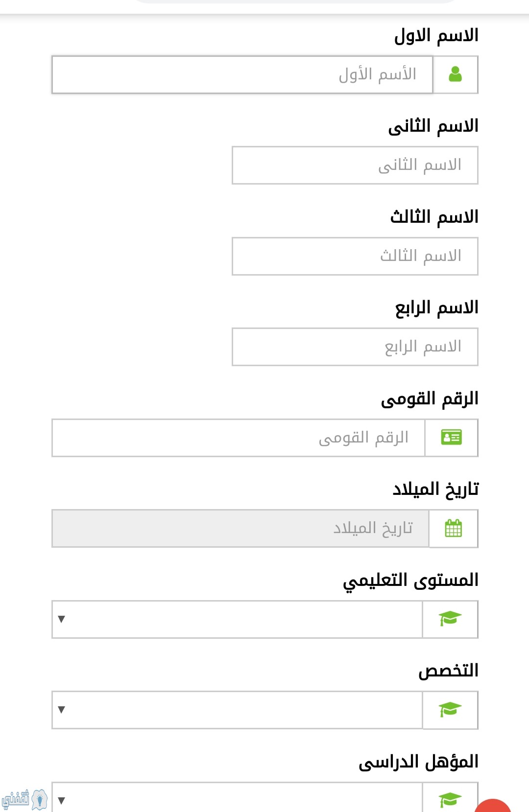Click the ثقفني logo watermark
Image resolution: width=529 pixels, height=812 pixels.
24,800
